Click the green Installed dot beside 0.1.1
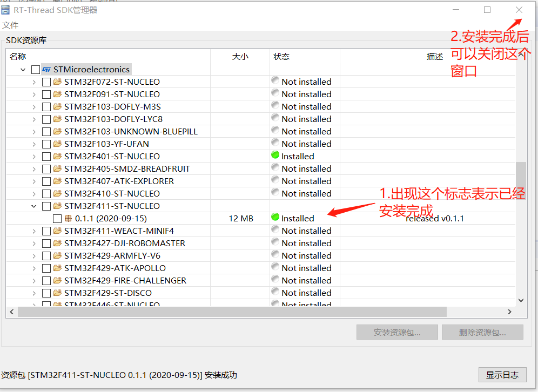 point(275,218)
